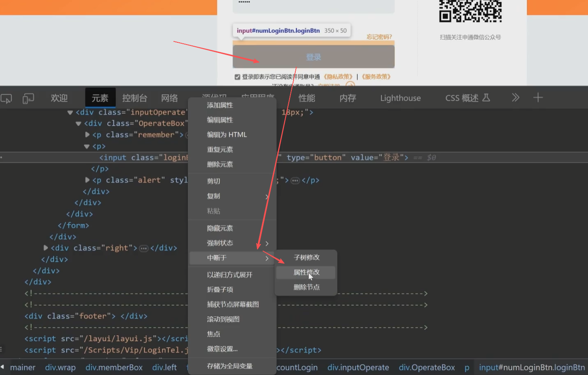This screenshot has width=588, height=375.
Task: Switch to the 网络 tab
Action: coord(170,98)
